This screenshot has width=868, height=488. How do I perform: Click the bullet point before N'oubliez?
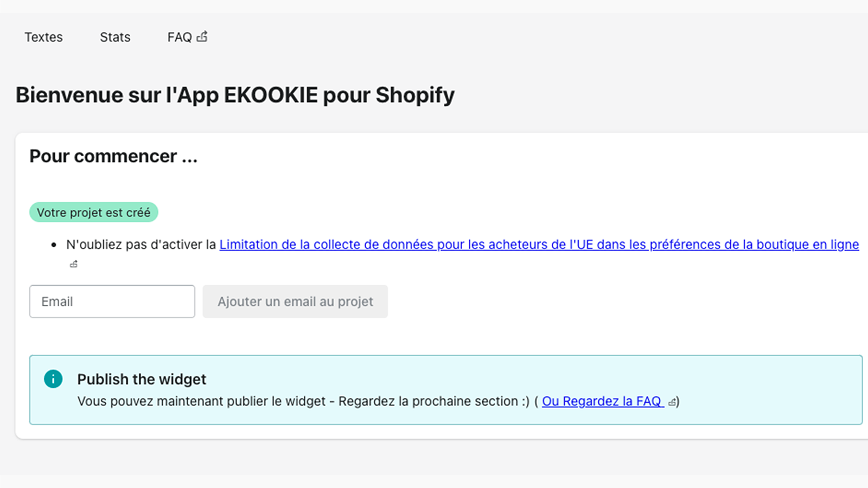(54, 245)
